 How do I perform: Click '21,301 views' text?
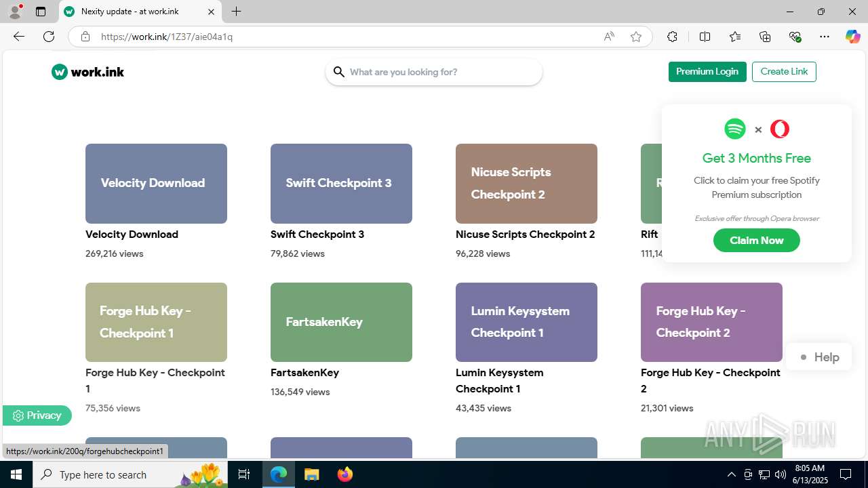tap(667, 408)
